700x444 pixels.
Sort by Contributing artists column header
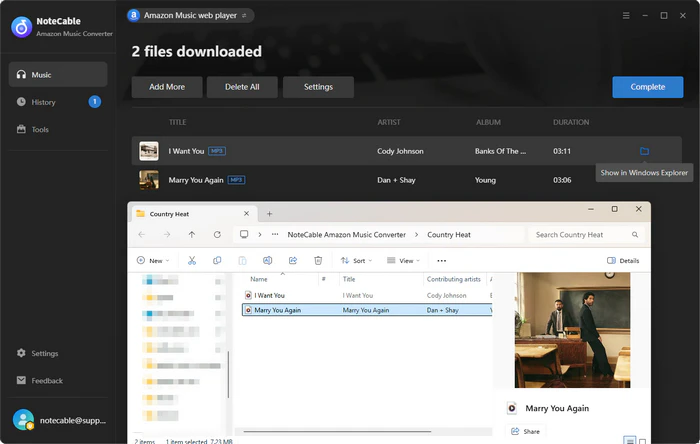[455, 279]
